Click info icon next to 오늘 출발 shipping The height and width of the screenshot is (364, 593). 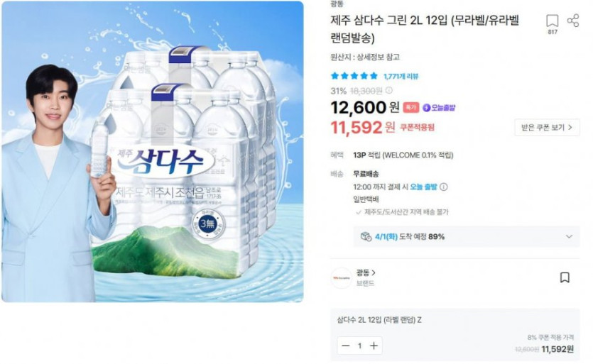(444, 187)
